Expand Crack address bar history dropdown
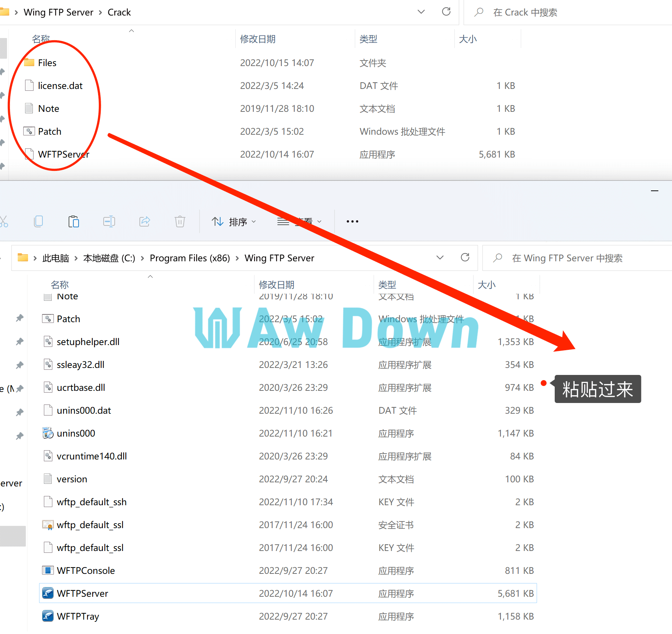 (x=421, y=12)
